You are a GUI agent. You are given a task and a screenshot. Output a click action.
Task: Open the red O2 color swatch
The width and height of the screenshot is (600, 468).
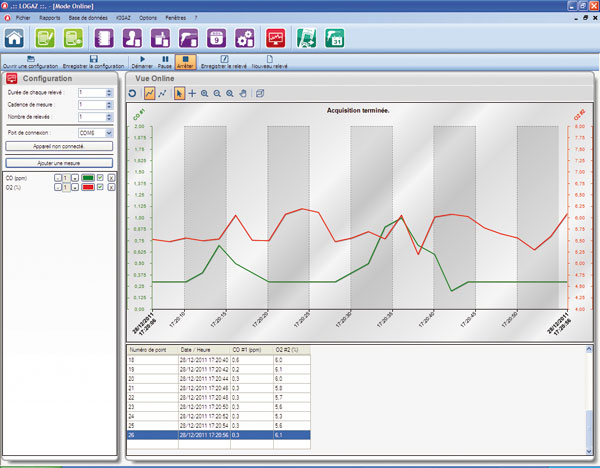point(88,188)
